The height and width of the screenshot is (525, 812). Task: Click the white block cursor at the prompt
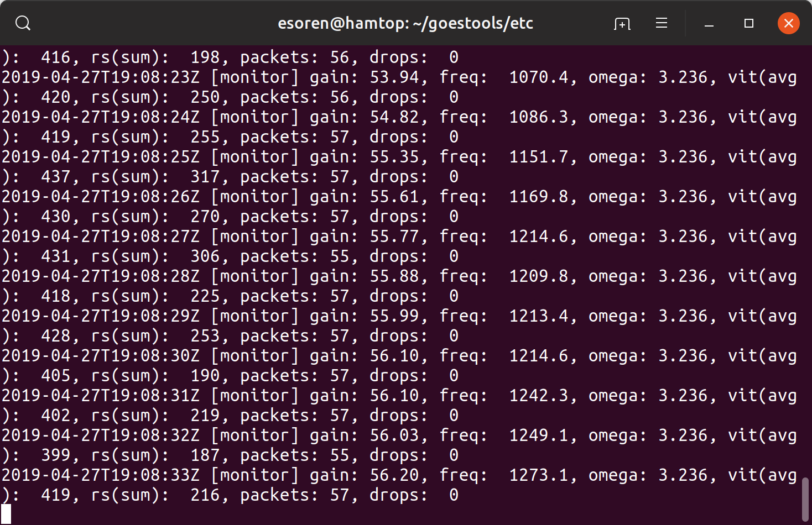(x=6, y=514)
